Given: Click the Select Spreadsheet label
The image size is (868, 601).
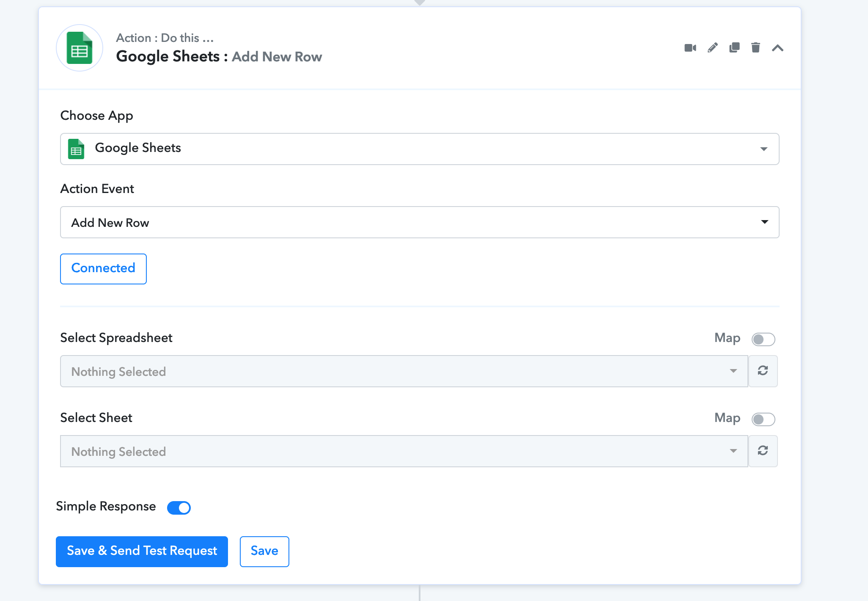Looking at the screenshot, I should 116,338.
